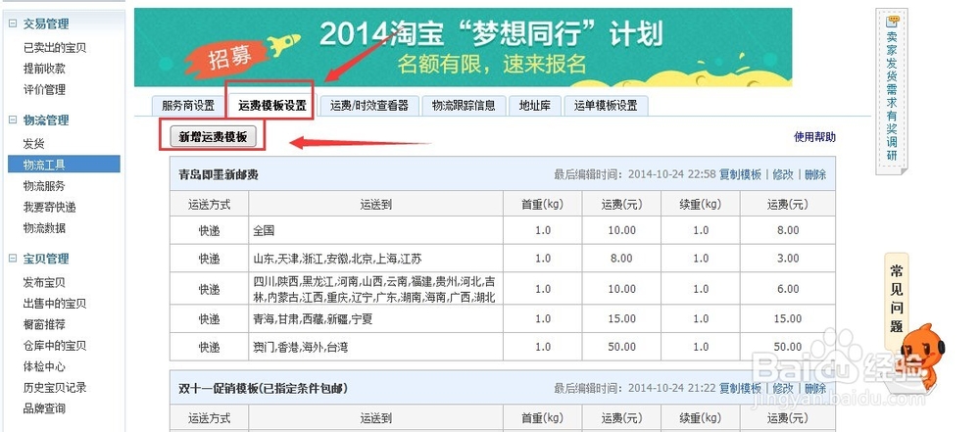Click the 山东,天津,浙江,安徽,北京,上海,江苏 cell
This screenshot has width=980, height=432.
(375, 259)
